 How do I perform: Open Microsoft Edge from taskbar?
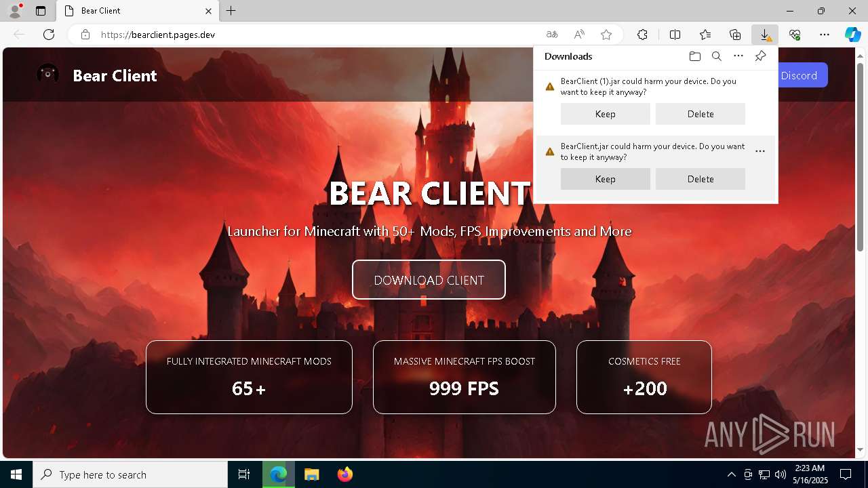pyautogui.click(x=279, y=474)
